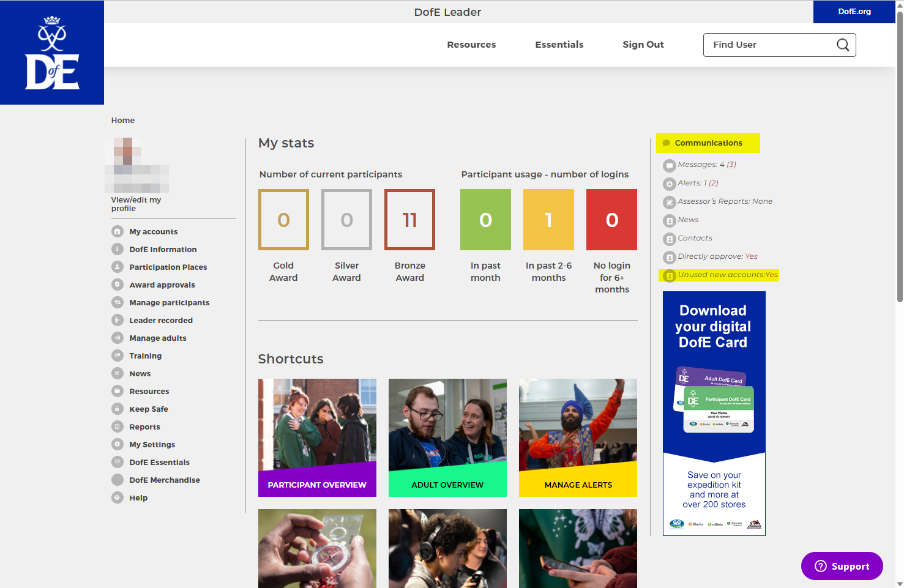Click the News icon in left sidebar
The height and width of the screenshot is (588, 904).
click(118, 373)
